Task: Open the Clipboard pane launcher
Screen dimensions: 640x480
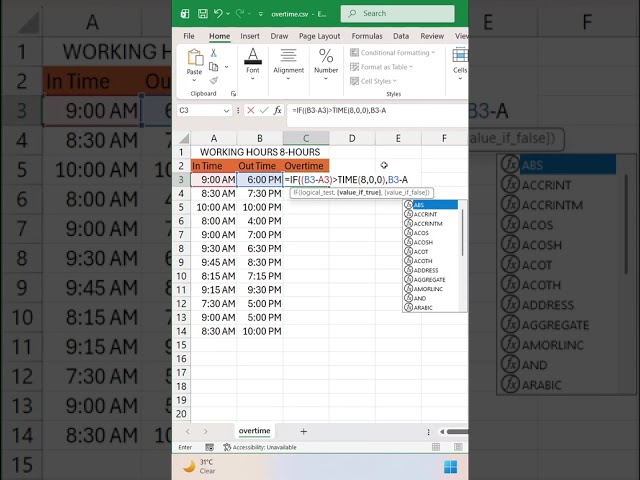Action: [233, 94]
